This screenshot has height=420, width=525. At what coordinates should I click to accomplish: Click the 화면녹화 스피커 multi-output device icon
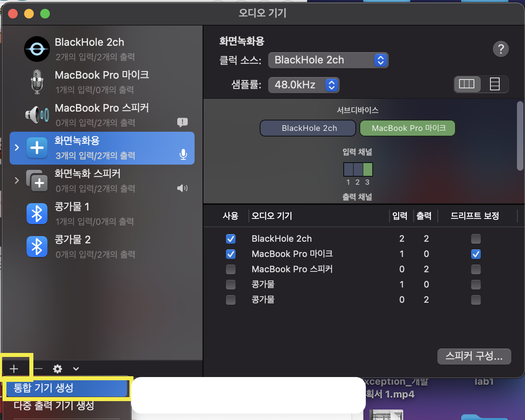pos(37,181)
